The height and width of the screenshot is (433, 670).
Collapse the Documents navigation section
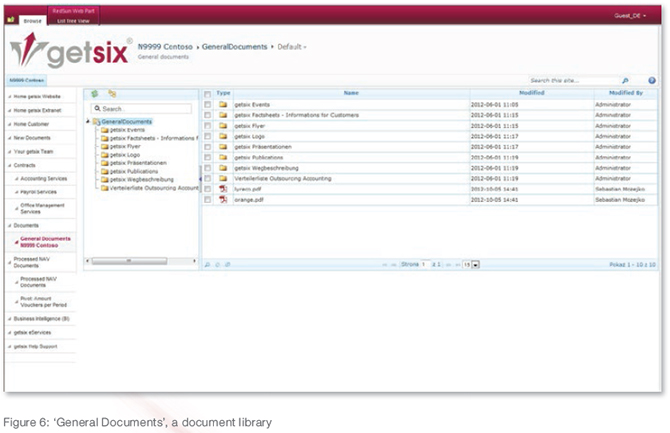tap(10, 225)
